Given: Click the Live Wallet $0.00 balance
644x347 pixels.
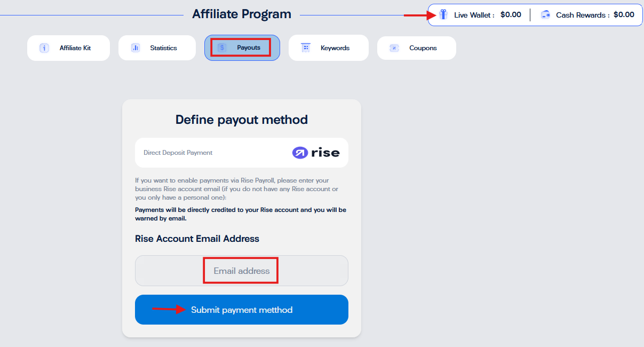Looking at the screenshot, I should pyautogui.click(x=511, y=15).
